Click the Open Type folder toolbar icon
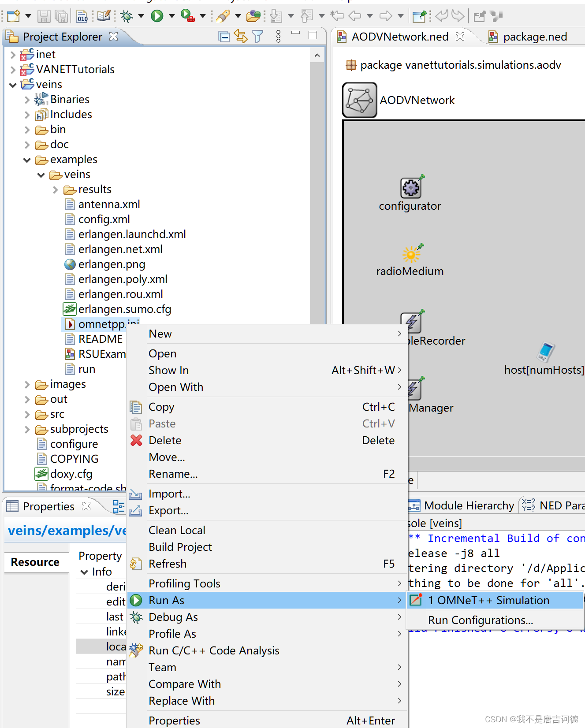The image size is (585, 728). 253,16
